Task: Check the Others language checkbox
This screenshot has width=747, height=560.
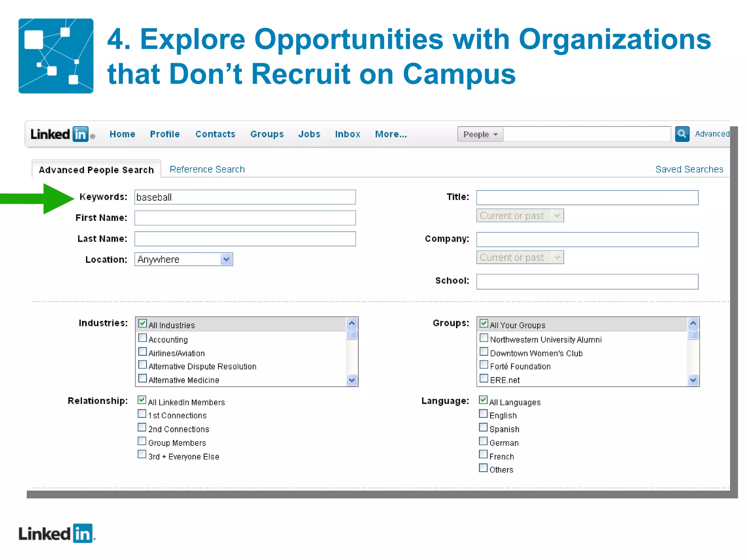Action: tap(483, 468)
